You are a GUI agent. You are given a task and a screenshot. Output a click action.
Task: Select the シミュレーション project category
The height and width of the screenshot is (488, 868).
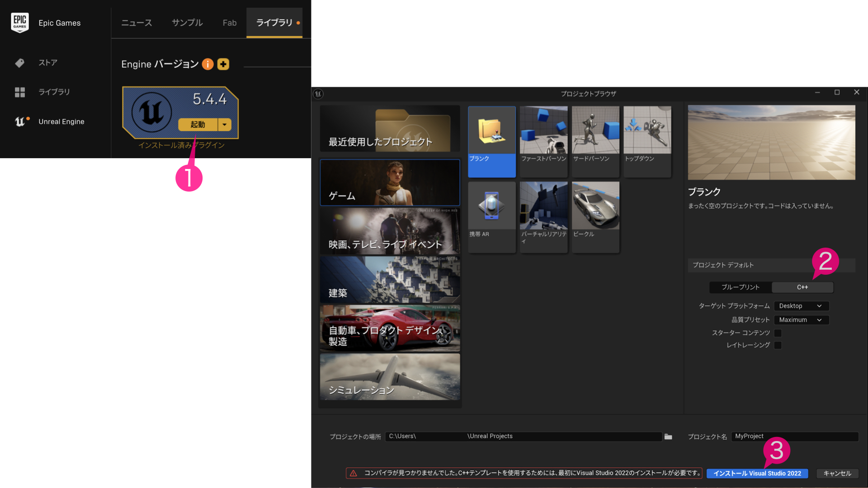pos(390,376)
